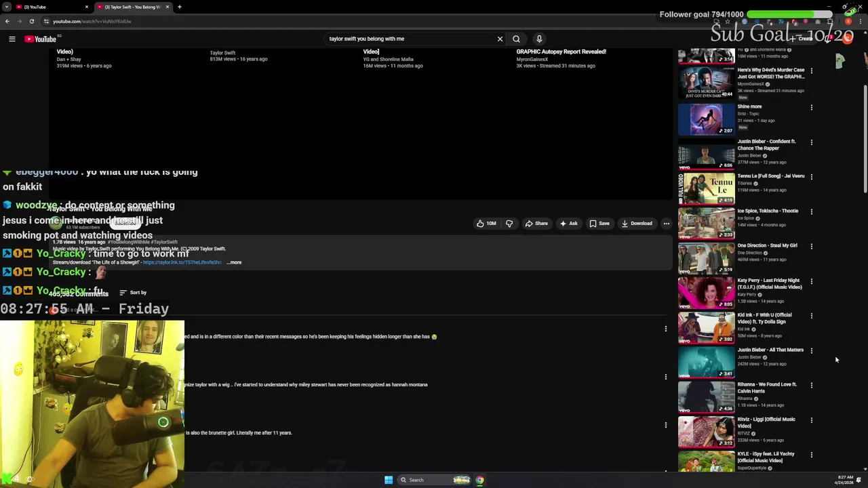Focus the YouTube search input
The image size is (868, 488).
tap(410, 39)
